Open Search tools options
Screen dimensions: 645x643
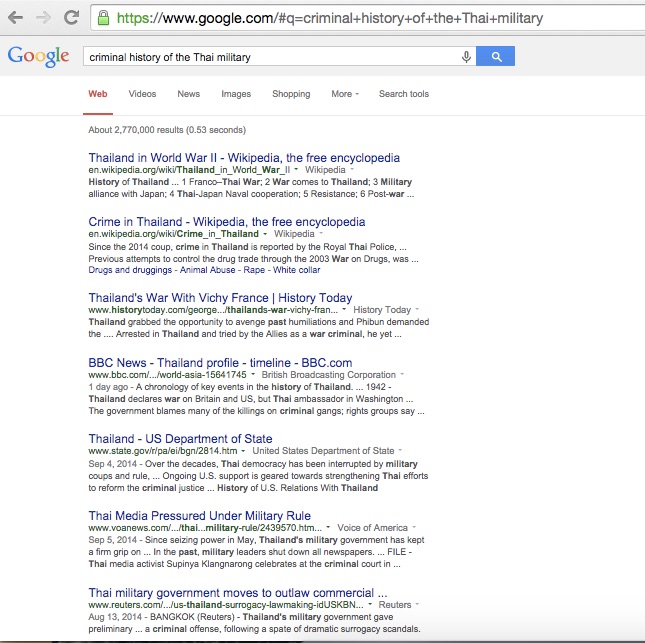[404, 94]
